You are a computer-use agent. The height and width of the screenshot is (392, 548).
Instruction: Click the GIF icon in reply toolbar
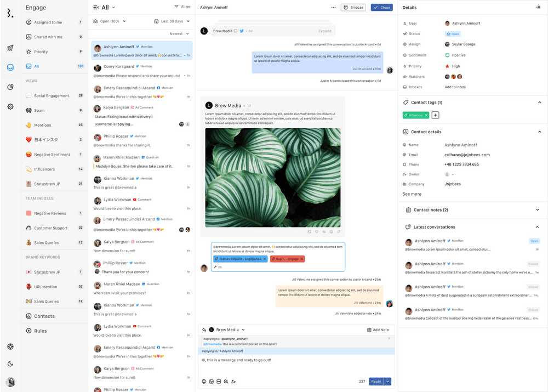(x=219, y=382)
